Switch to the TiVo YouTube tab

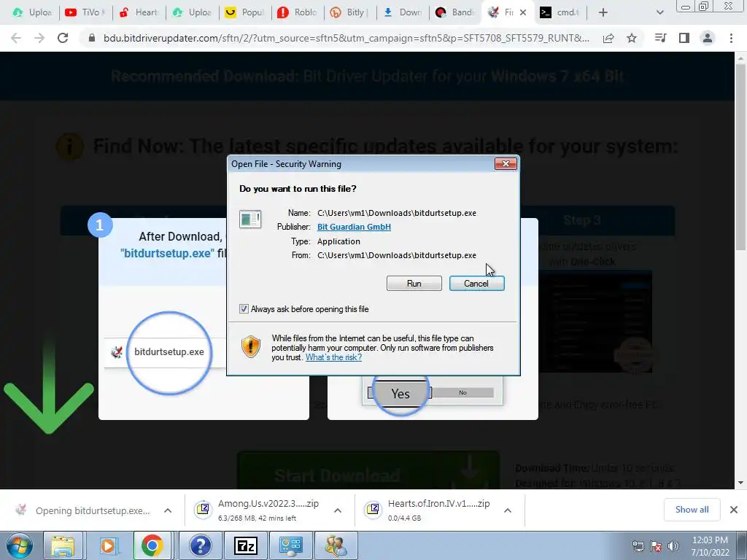click(x=86, y=12)
